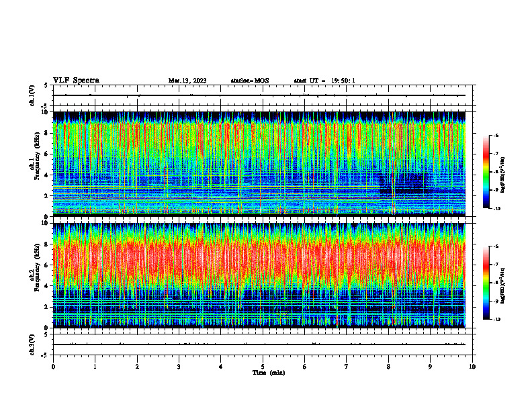Screen dimensions: 532x411
Task: Click the time axis tick label "5"
Action: (263, 367)
